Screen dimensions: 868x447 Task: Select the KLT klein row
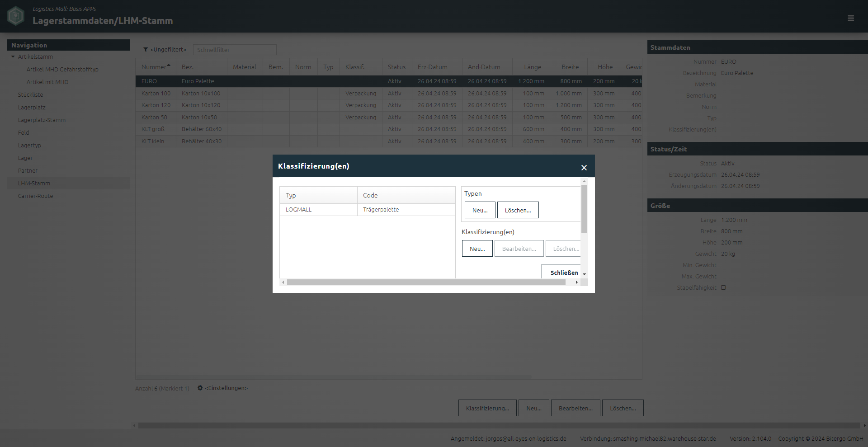coord(389,141)
